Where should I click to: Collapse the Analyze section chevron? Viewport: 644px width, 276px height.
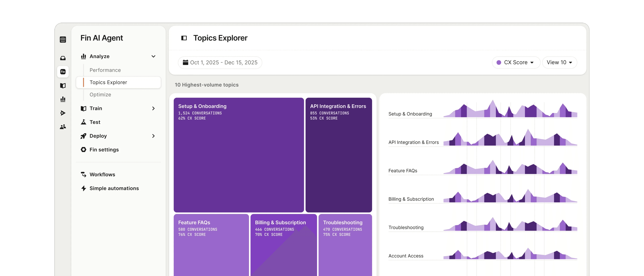153,56
